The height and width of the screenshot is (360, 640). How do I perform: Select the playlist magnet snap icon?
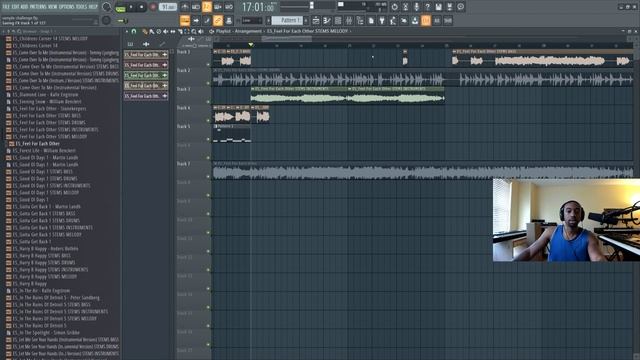coord(133,31)
